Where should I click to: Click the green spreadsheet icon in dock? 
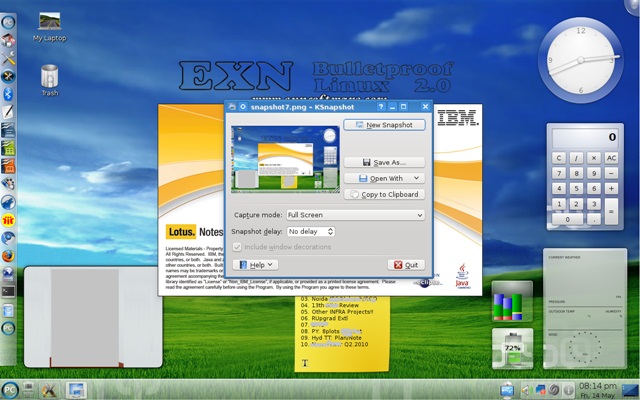(8, 148)
